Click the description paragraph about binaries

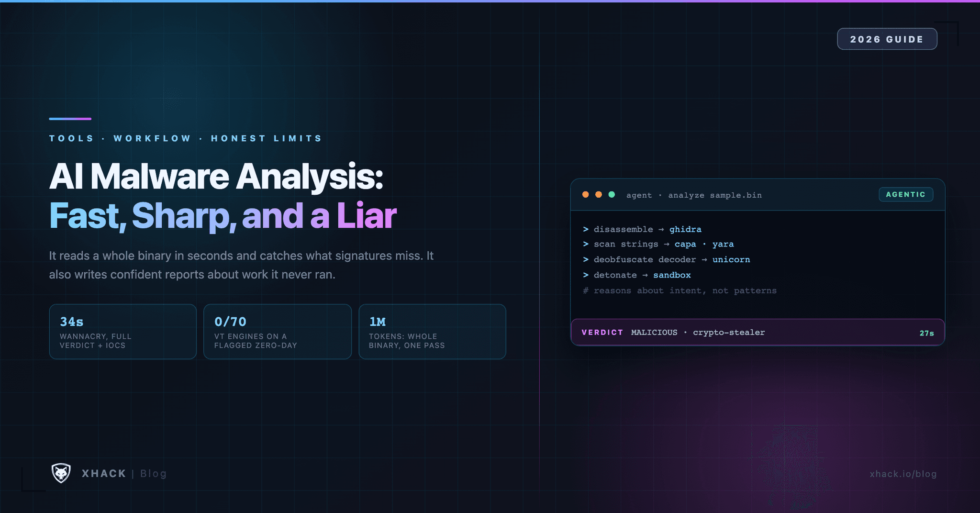[241, 265]
